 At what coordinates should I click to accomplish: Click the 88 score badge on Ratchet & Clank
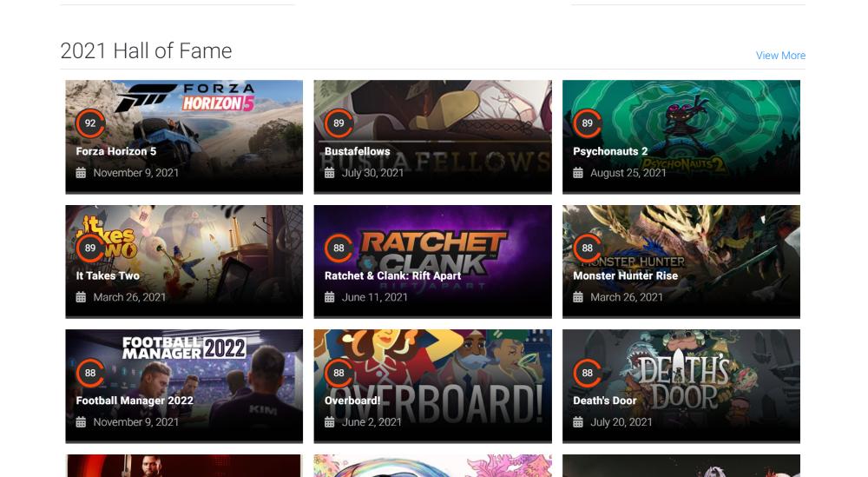[339, 248]
